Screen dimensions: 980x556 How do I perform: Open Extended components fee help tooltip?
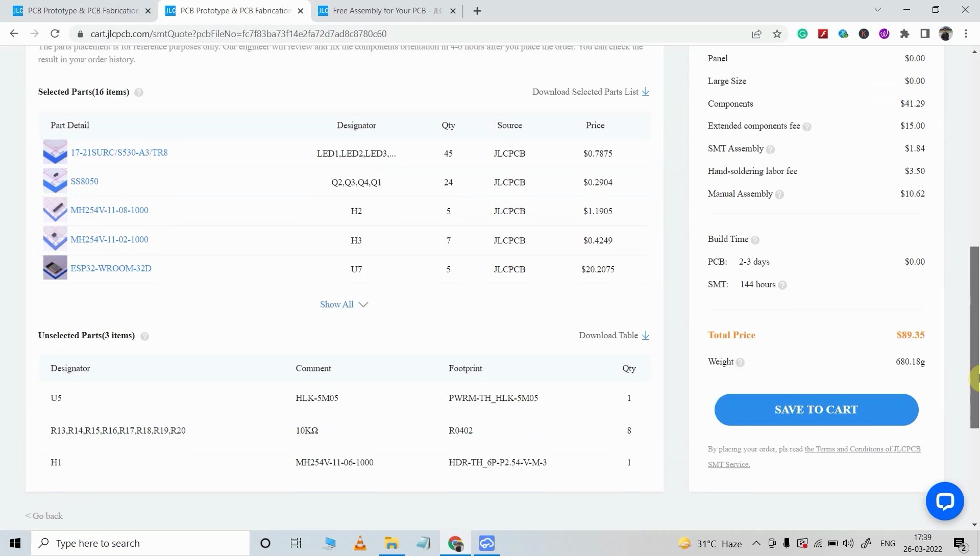[x=807, y=127]
